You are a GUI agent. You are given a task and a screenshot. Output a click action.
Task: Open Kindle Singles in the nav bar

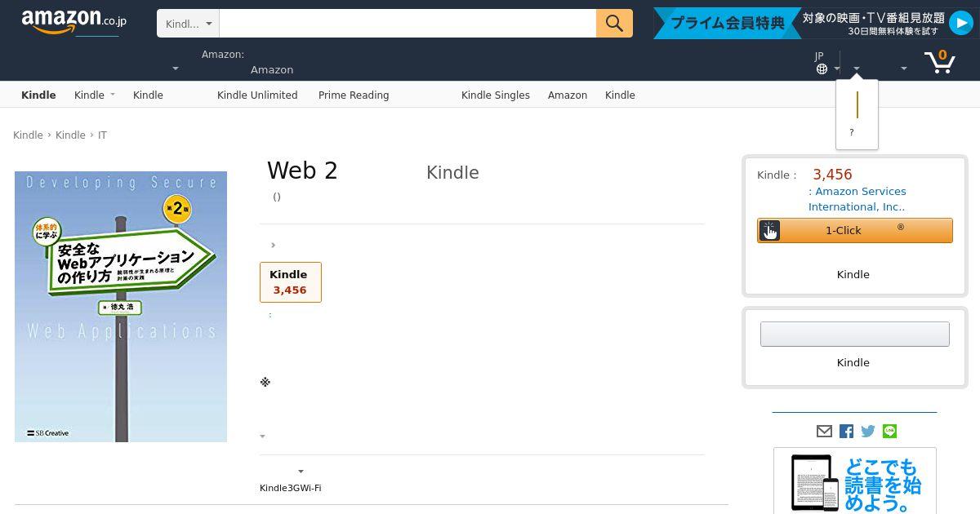click(496, 95)
